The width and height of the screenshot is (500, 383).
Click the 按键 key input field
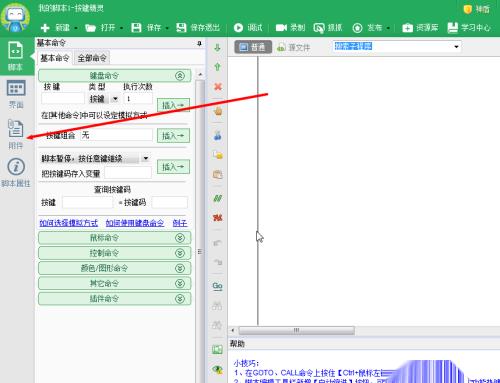pos(63,99)
